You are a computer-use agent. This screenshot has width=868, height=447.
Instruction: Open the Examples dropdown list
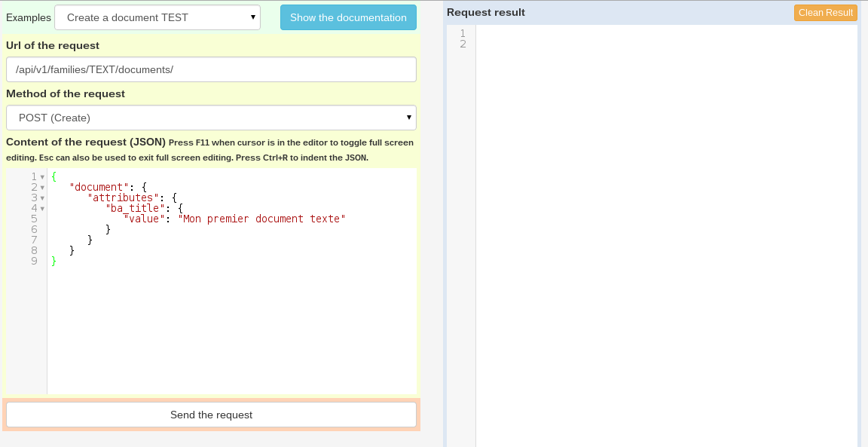tap(157, 18)
